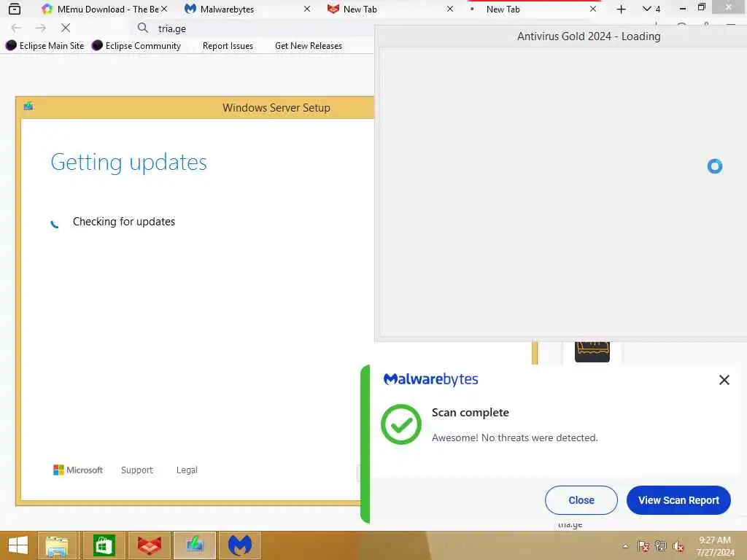Viewport: 747px width, 560px height.
Task: Open Windows Store from taskbar
Action: click(104, 545)
